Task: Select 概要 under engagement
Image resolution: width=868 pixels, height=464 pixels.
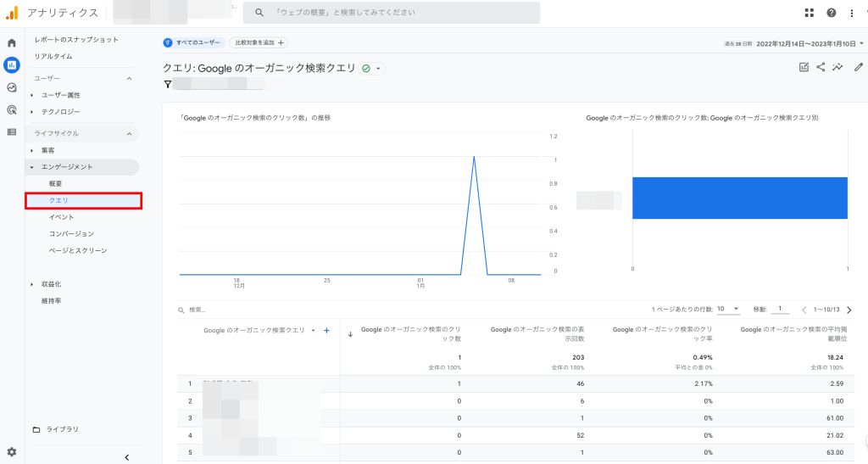Action: [55, 184]
